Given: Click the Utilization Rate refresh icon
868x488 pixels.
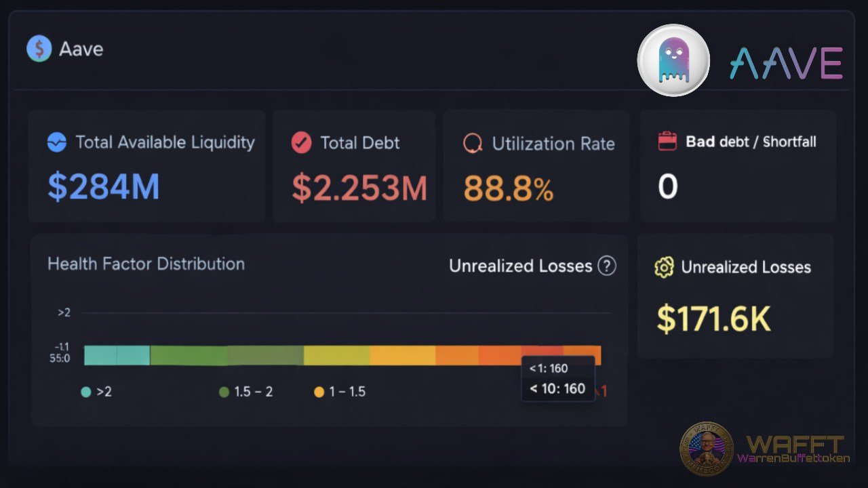Looking at the screenshot, I should (472, 143).
